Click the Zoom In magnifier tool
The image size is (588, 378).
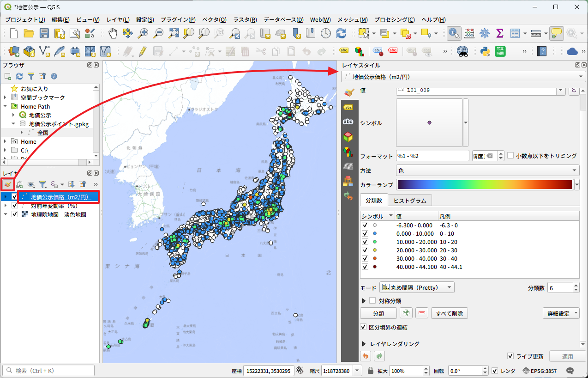pyautogui.click(x=143, y=33)
